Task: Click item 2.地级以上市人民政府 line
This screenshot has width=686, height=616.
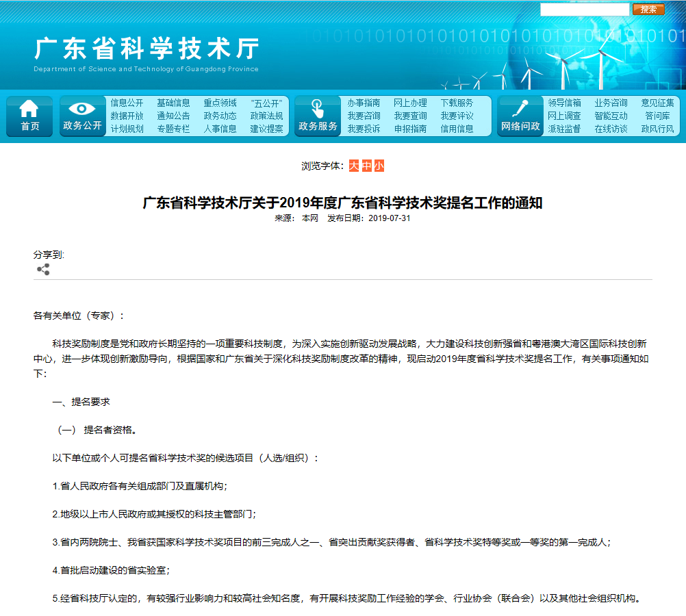Action: [x=155, y=514]
